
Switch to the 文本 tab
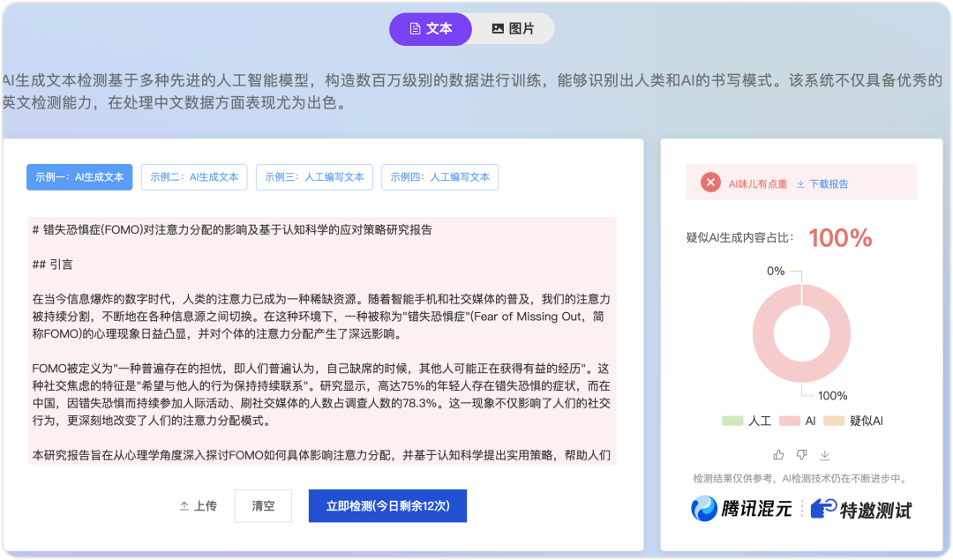tap(431, 28)
